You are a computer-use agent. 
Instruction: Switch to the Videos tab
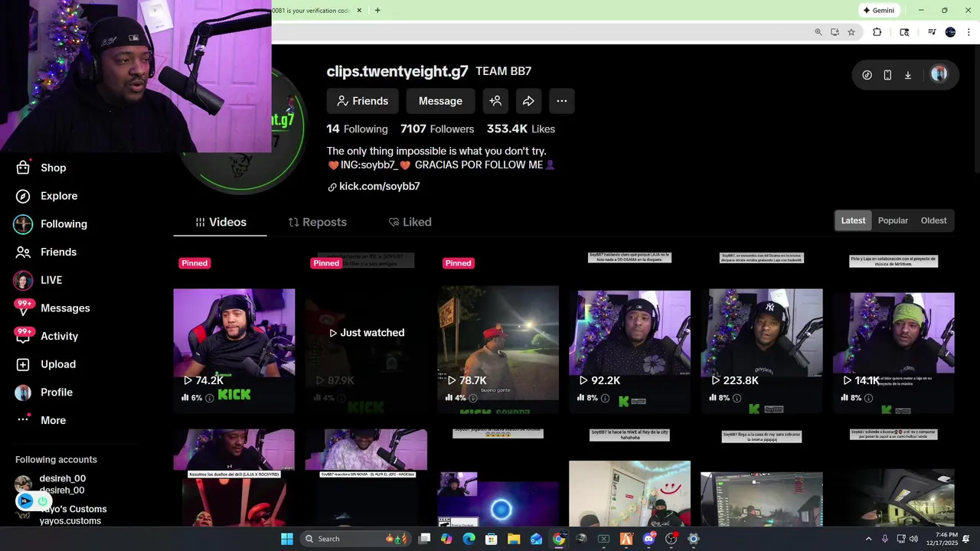click(220, 222)
